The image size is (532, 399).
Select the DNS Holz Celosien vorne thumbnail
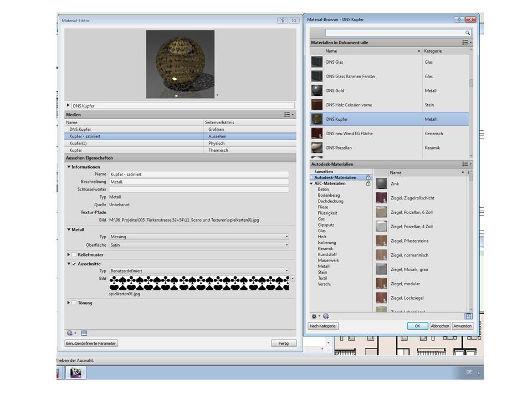317,105
